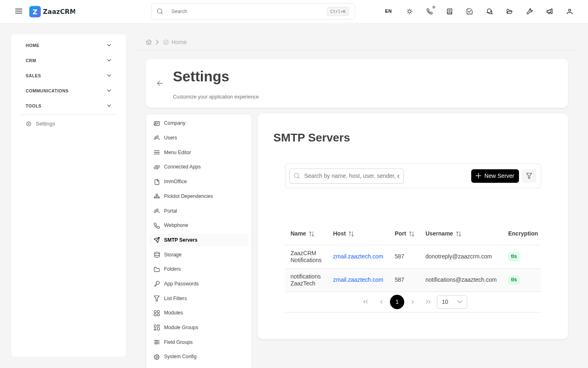Open the megaphone announcements icon
Viewport: 588px width, 368px height.
550,11
